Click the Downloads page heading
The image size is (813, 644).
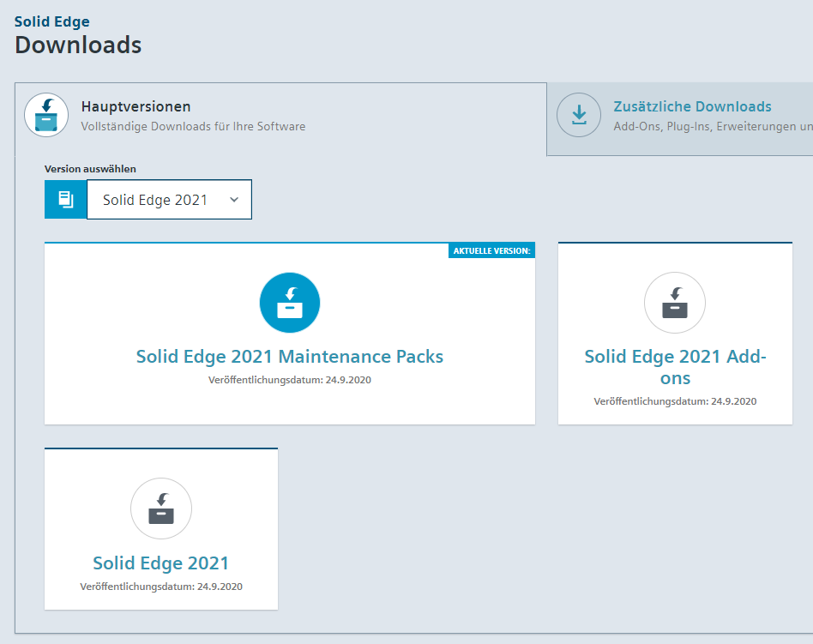point(78,45)
